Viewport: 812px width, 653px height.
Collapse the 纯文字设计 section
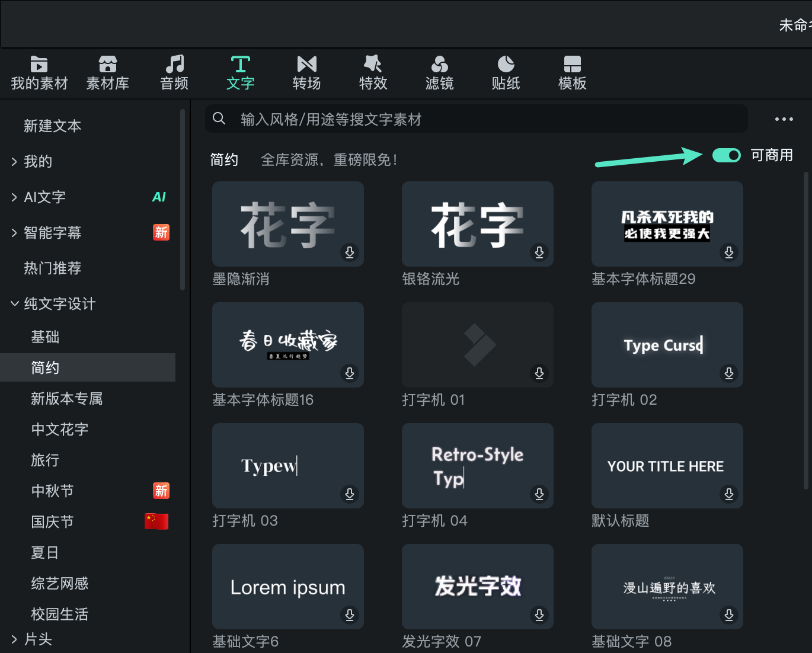point(14,304)
